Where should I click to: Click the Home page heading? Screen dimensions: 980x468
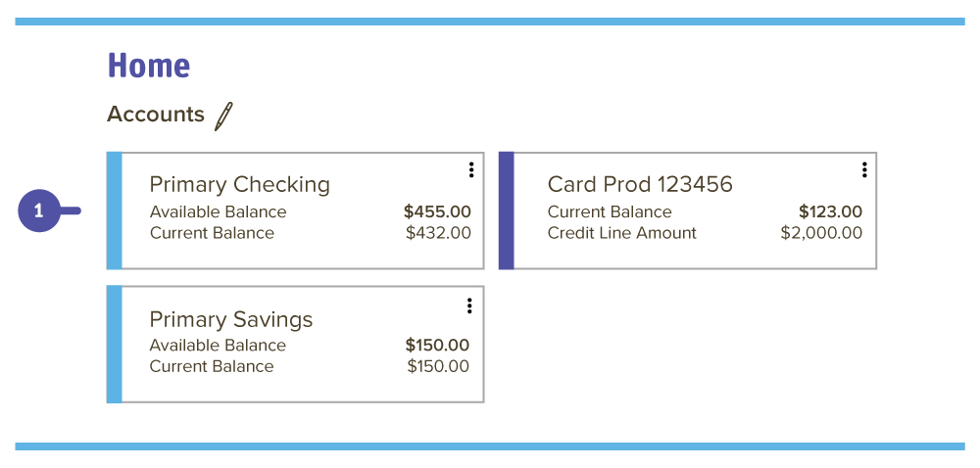point(149,65)
